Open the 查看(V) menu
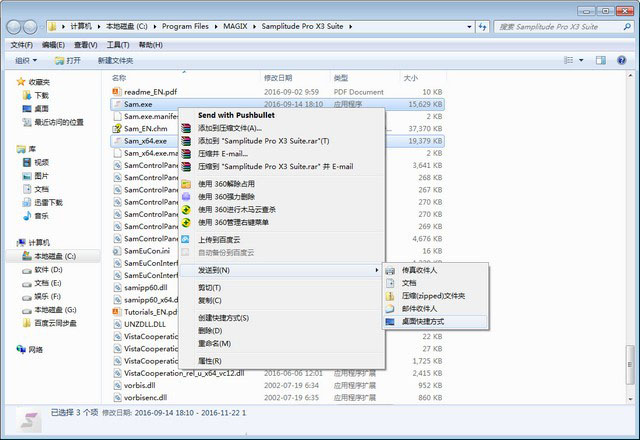The height and width of the screenshot is (440, 640). pyautogui.click(x=86, y=45)
